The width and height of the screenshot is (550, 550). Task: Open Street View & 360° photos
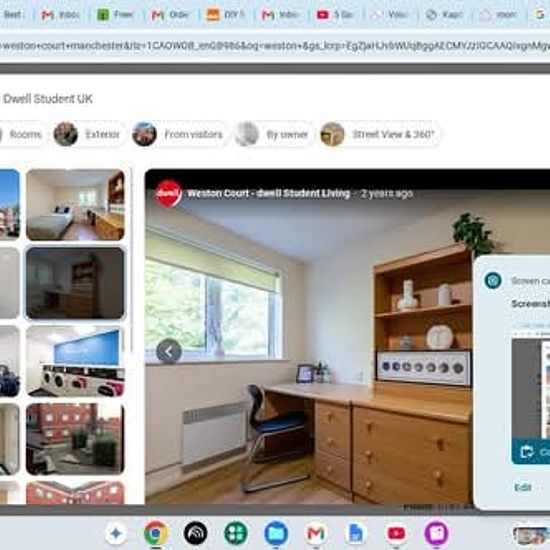coord(379,134)
